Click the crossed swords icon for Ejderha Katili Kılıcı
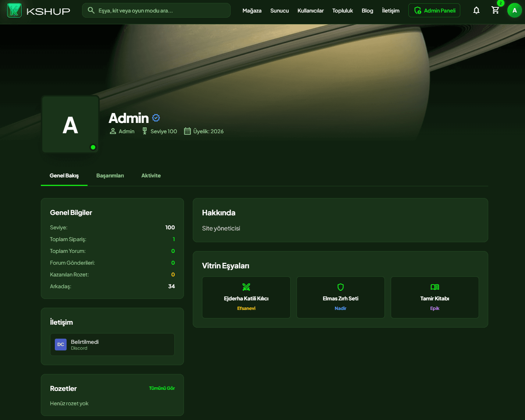The height and width of the screenshot is (420, 525). click(x=246, y=287)
